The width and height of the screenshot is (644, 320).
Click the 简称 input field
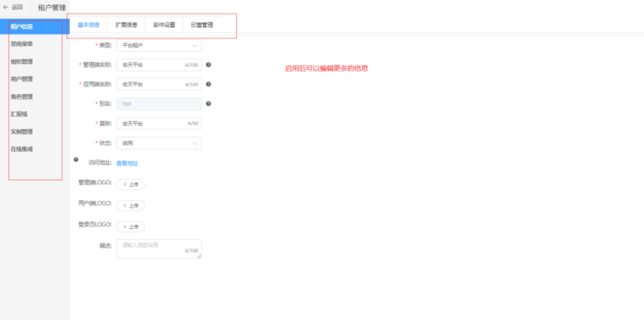click(159, 123)
